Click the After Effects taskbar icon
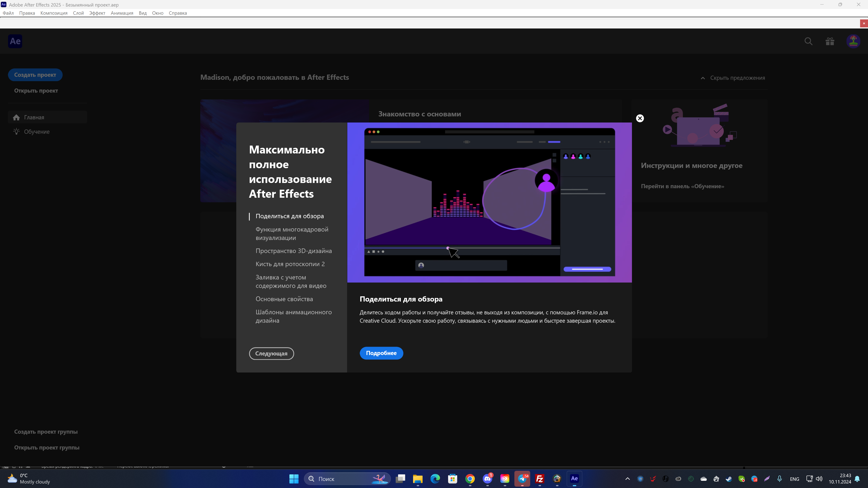 point(575,479)
